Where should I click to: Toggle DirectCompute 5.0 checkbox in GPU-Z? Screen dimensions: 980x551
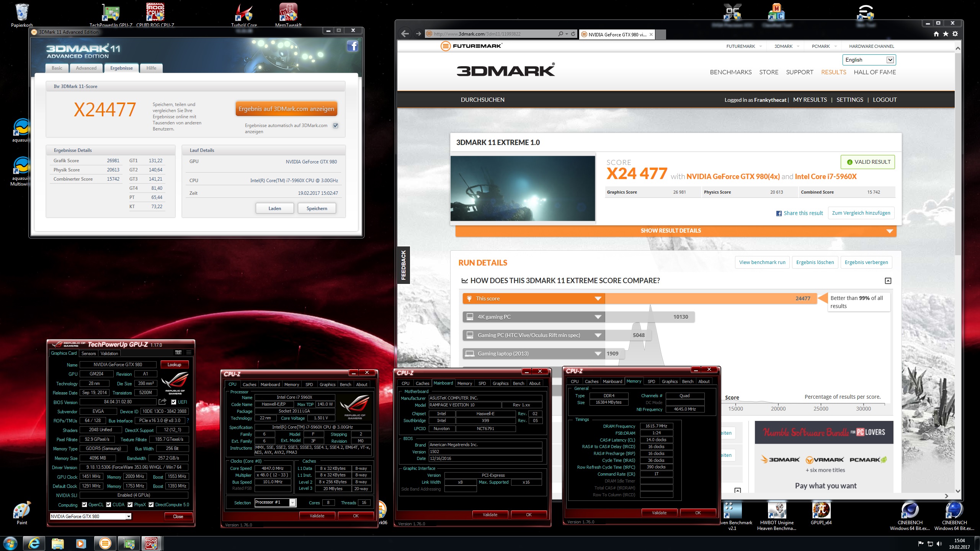151,505
